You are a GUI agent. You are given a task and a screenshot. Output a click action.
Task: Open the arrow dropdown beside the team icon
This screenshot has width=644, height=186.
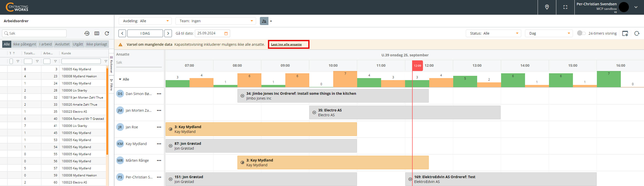271,21
